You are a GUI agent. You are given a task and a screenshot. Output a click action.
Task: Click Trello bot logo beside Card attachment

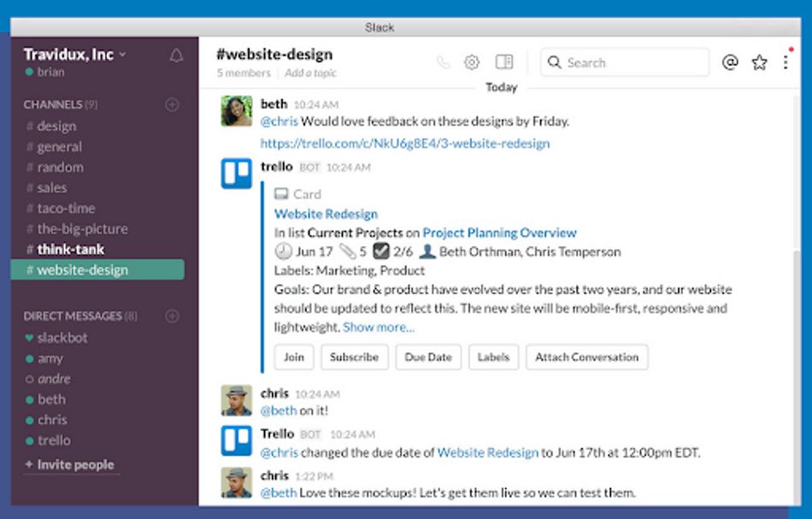point(237,174)
